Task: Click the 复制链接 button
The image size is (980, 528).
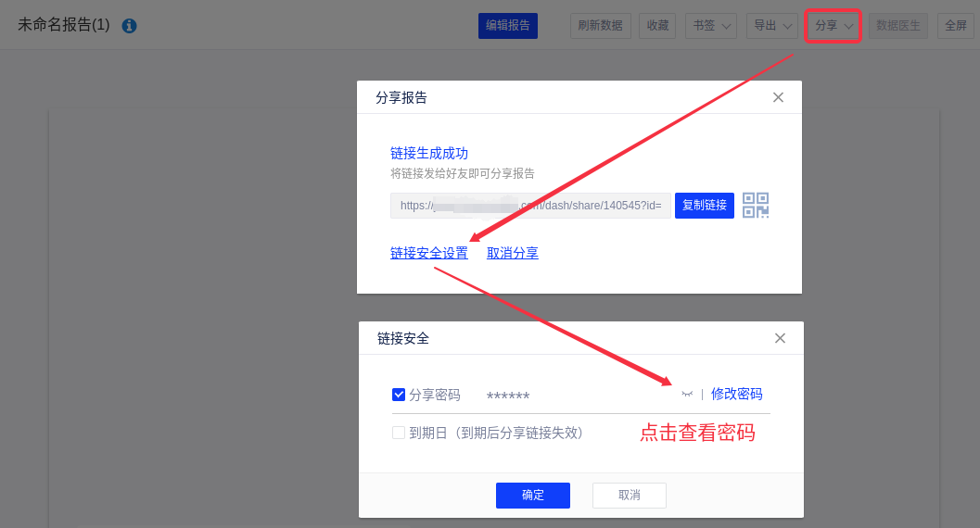Action: tap(705, 206)
